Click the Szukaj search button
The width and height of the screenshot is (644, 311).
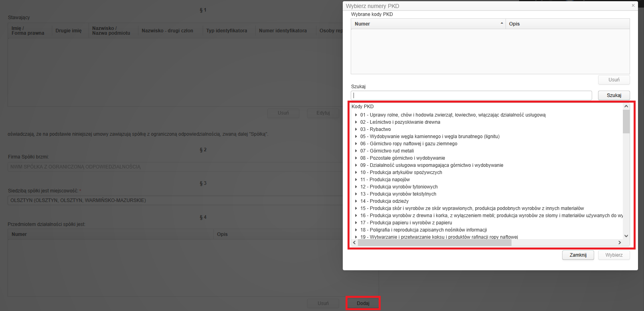coord(614,95)
